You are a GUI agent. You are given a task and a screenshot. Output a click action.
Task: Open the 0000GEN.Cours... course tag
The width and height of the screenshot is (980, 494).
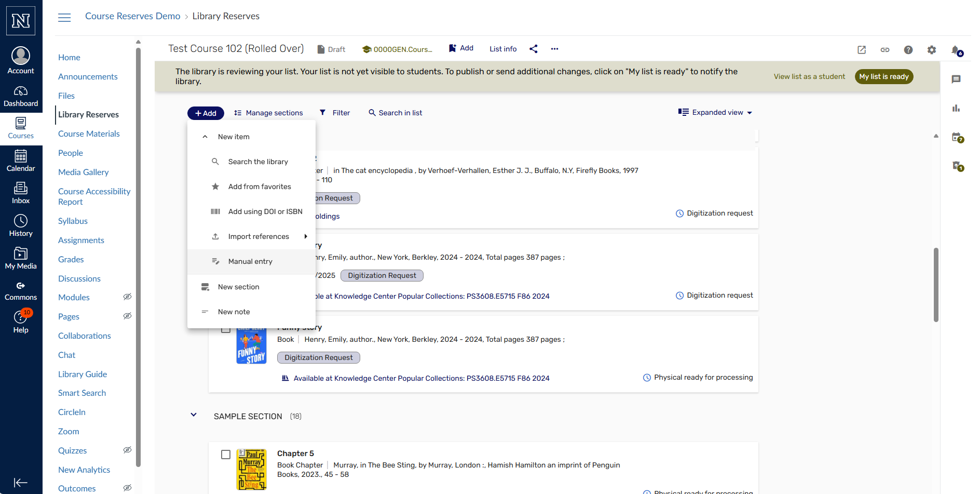click(398, 49)
